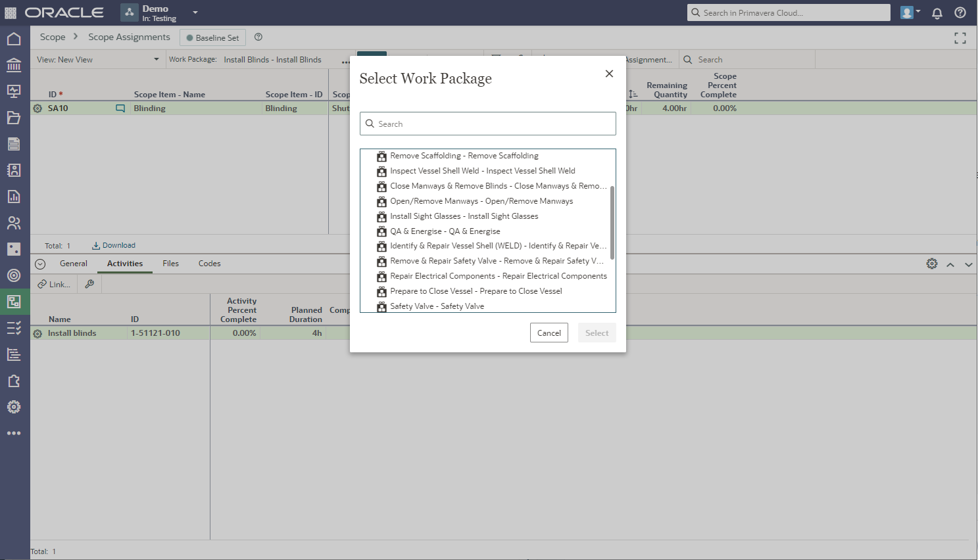Collapse the detail tabs with the circled chevron
The height and width of the screenshot is (560, 978).
pyautogui.click(x=39, y=264)
